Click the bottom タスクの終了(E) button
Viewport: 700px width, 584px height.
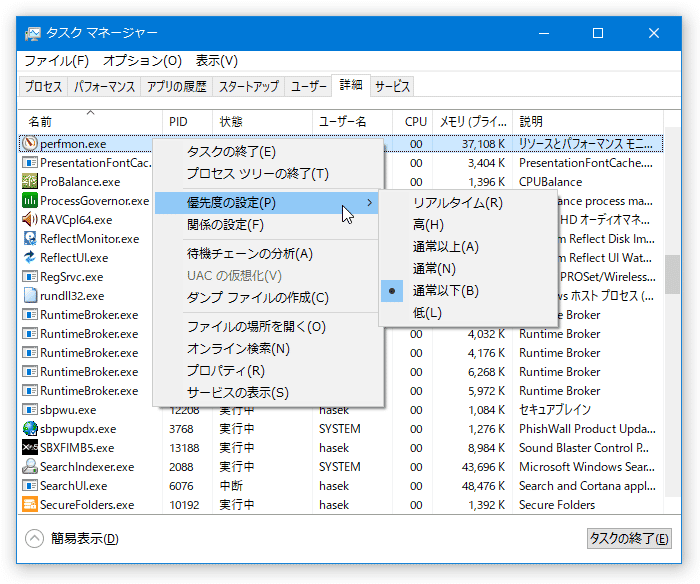[629, 538]
